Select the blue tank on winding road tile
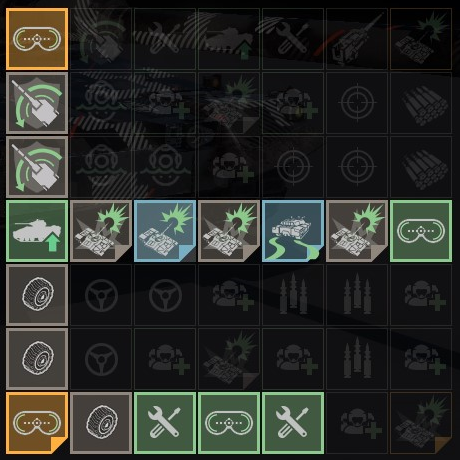Image resolution: width=460 pixels, height=460 pixels. (293, 231)
